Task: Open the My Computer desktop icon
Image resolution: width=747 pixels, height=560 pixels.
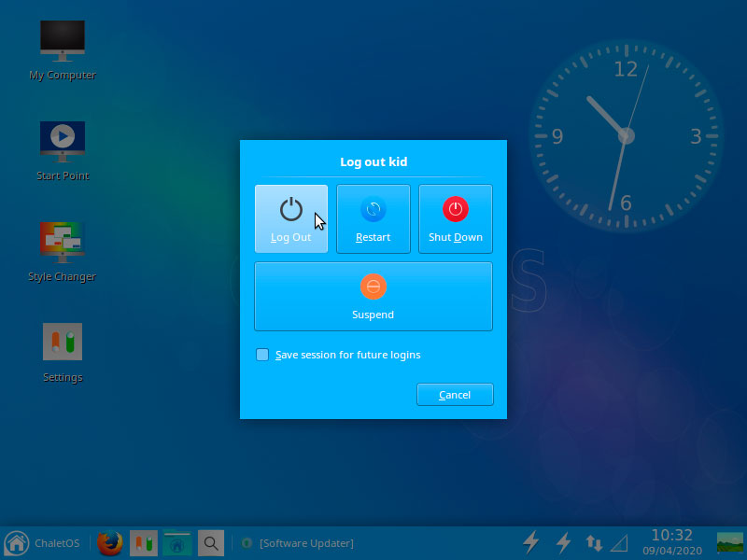Action: [x=63, y=50]
